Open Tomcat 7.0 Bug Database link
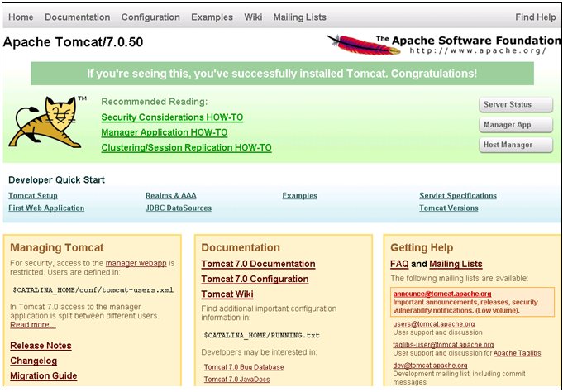Screen dimensions: 563x392 244,367
